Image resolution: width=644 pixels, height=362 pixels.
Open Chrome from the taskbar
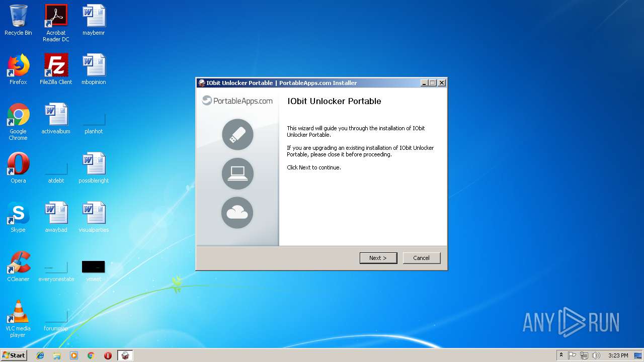click(x=91, y=355)
